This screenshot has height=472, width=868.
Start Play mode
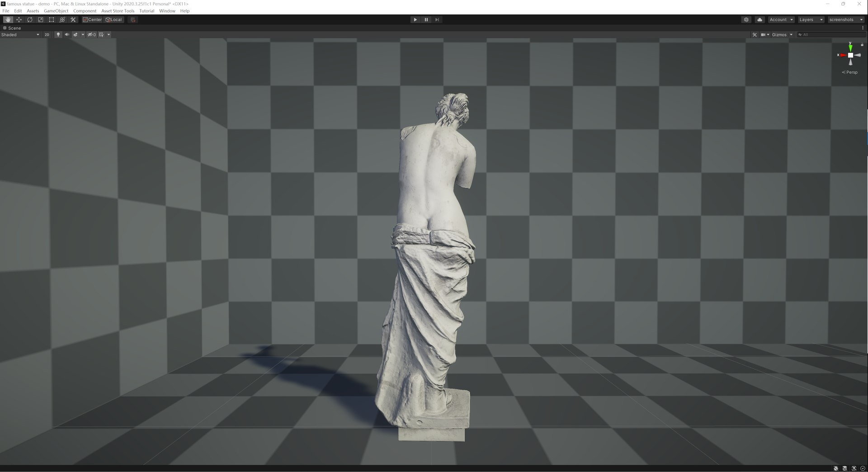(415, 19)
